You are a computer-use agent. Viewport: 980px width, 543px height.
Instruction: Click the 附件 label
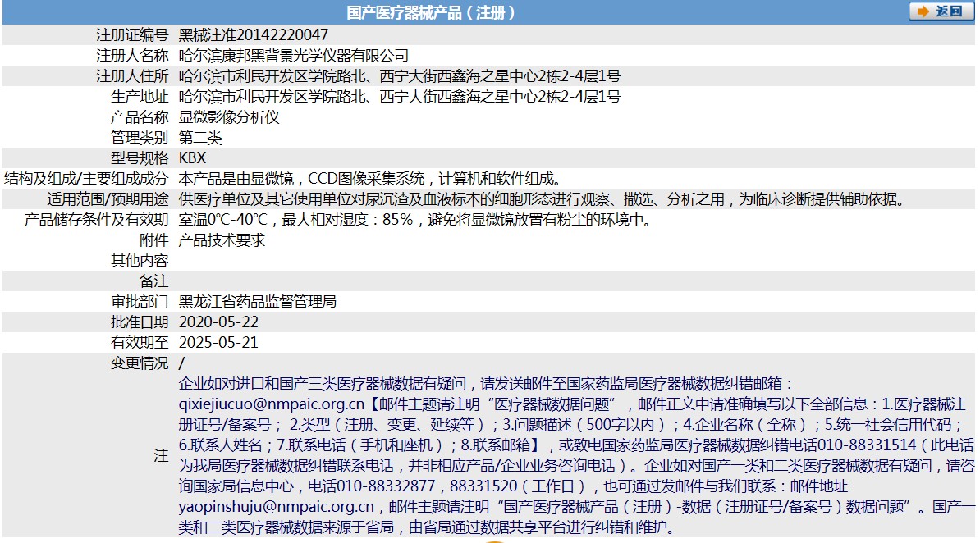click(153, 240)
